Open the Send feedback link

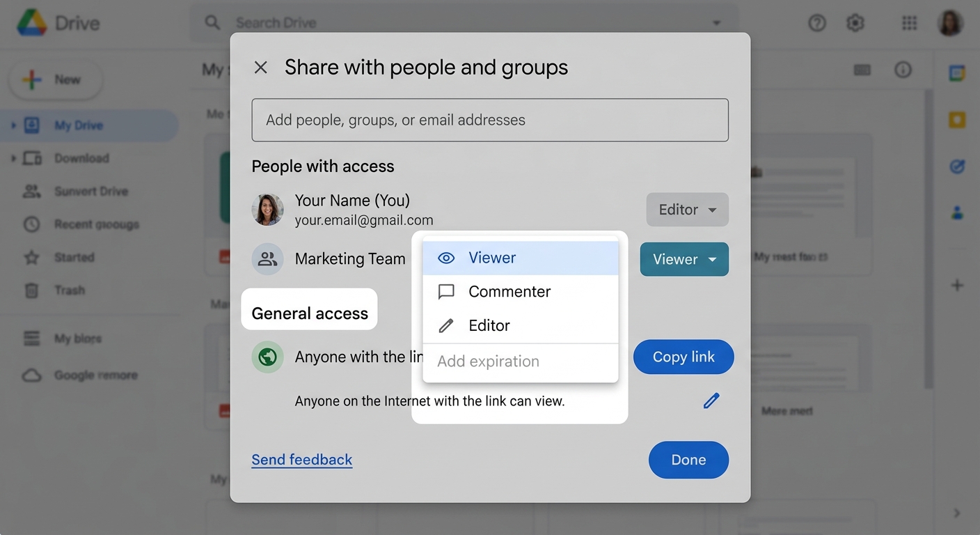coord(302,460)
